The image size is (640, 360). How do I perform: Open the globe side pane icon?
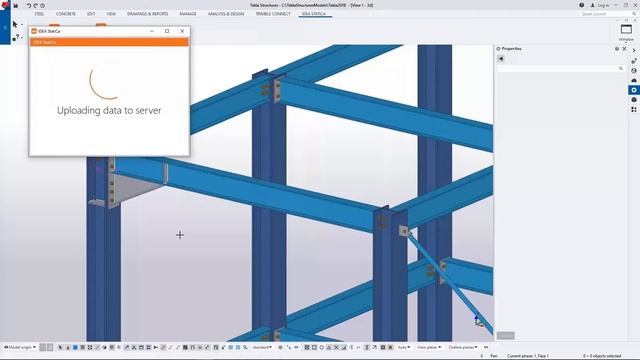point(634,71)
